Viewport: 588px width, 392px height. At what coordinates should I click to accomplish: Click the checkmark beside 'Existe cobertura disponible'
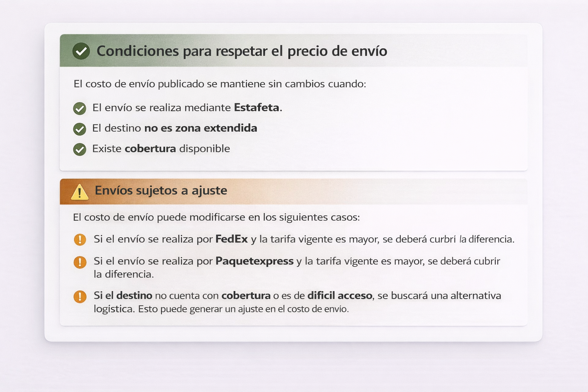[x=80, y=149]
